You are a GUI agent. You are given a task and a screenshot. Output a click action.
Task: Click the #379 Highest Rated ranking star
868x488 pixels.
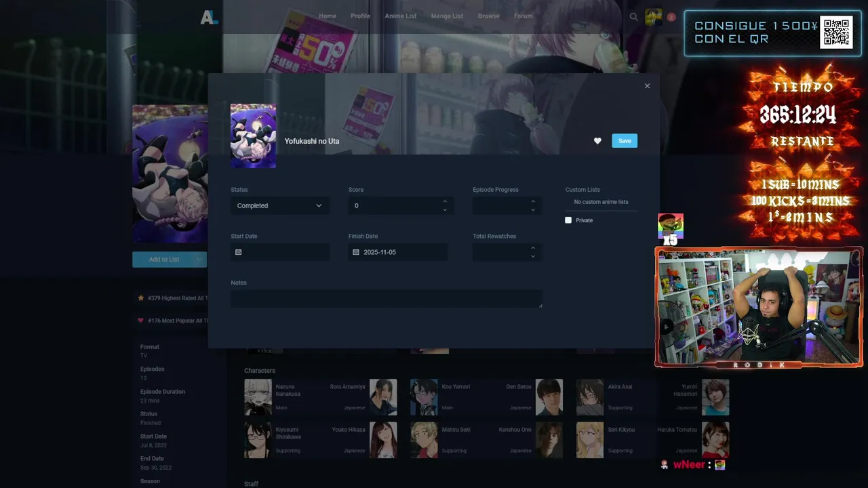[141, 298]
